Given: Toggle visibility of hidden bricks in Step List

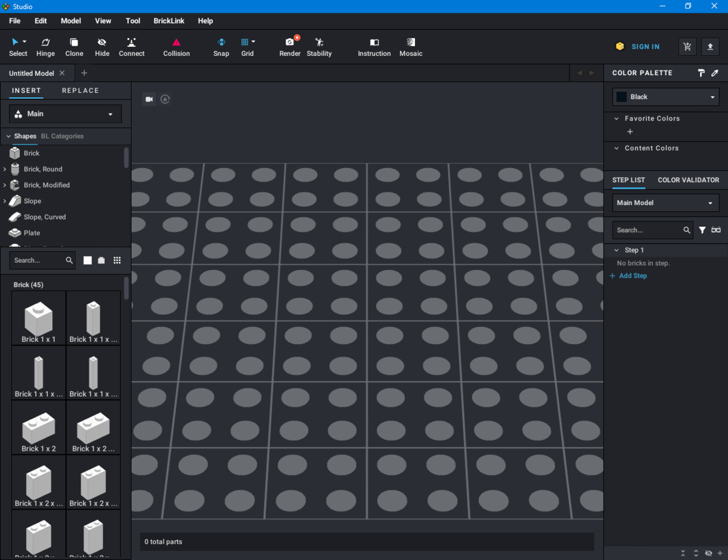Looking at the screenshot, I should (707, 553).
